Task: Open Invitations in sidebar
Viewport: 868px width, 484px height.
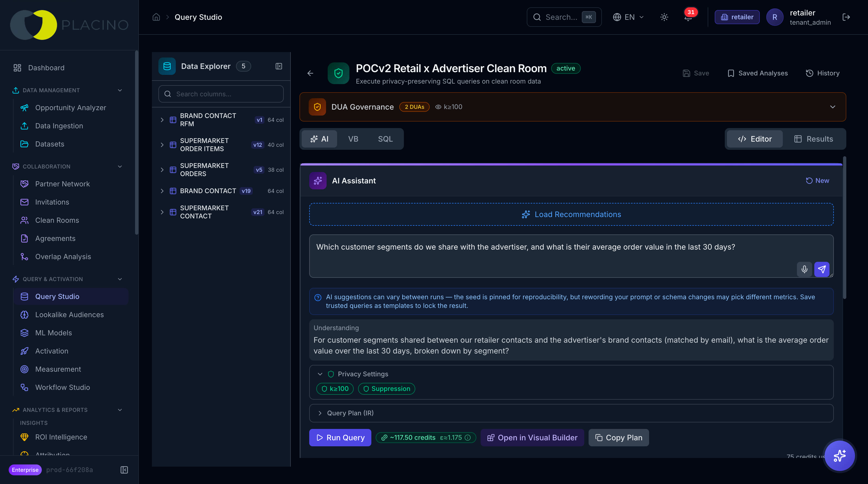Action: (x=71, y=202)
